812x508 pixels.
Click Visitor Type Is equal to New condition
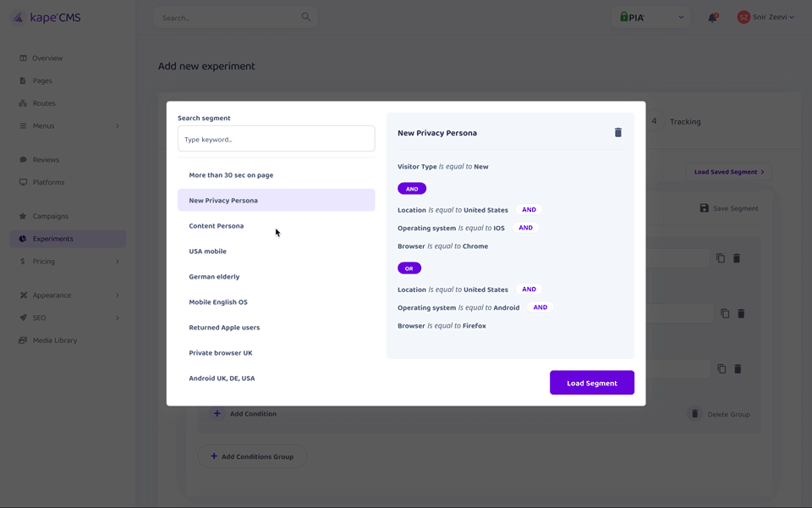tap(442, 167)
